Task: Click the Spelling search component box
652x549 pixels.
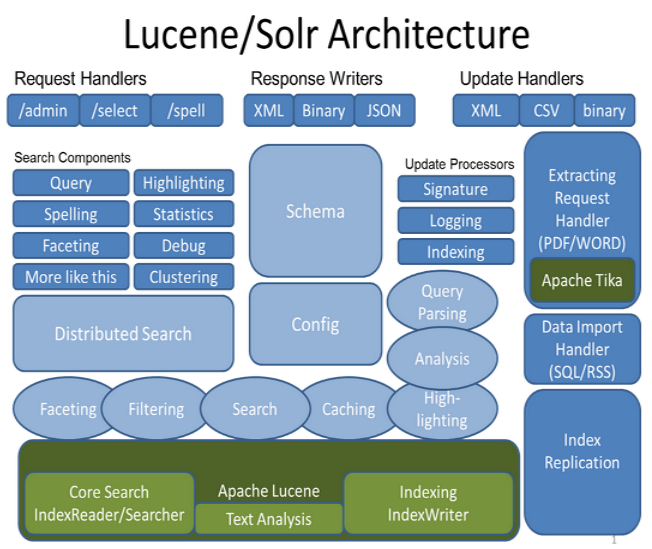Action: (71, 214)
